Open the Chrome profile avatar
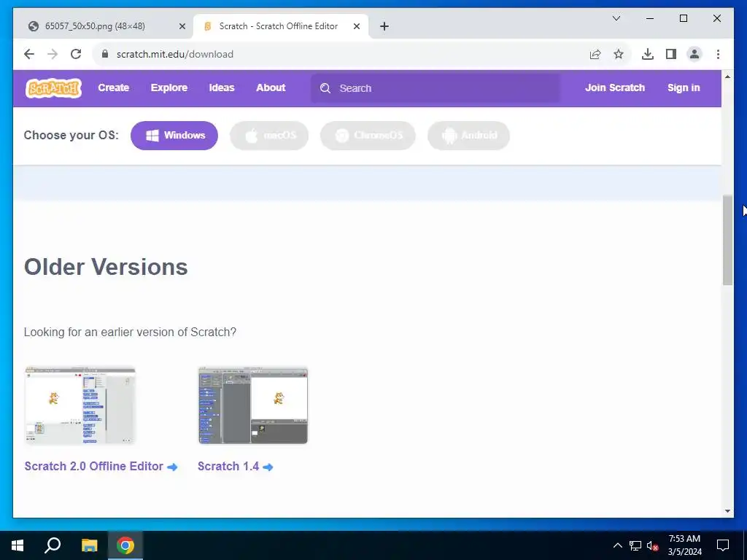The image size is (747, 560). point(694,54)
